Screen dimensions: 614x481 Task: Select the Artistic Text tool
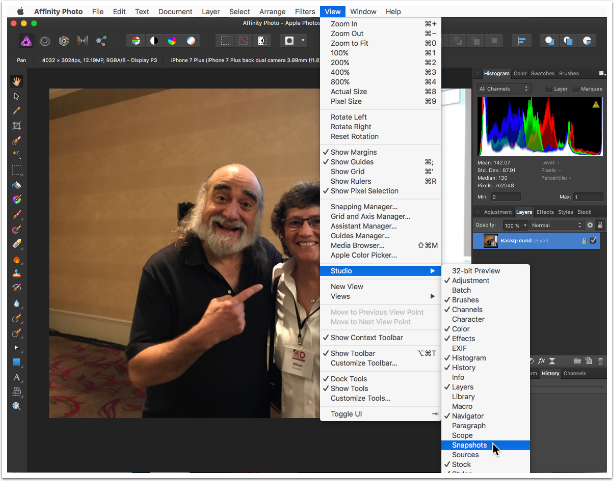(x=17, y=377)
